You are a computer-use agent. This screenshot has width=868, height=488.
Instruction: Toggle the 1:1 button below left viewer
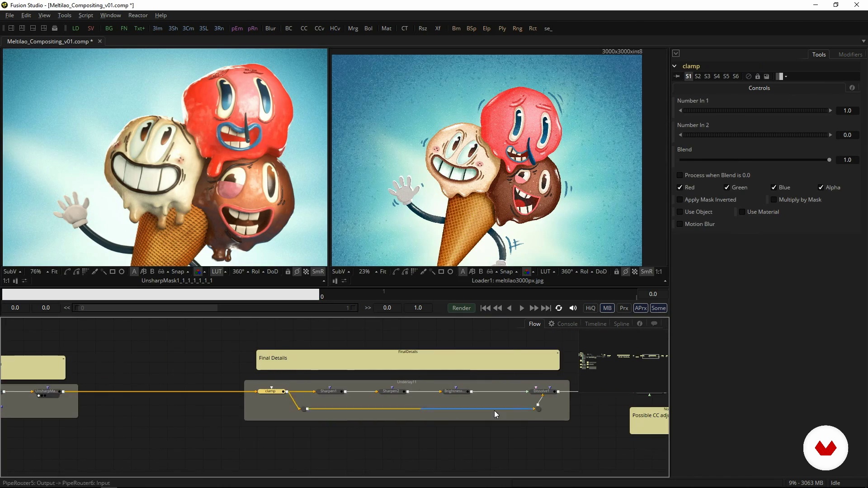(x=6, y=281)
